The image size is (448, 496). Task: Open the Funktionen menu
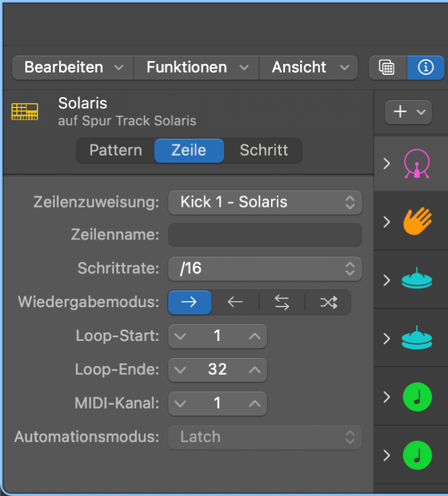(196, 68)
